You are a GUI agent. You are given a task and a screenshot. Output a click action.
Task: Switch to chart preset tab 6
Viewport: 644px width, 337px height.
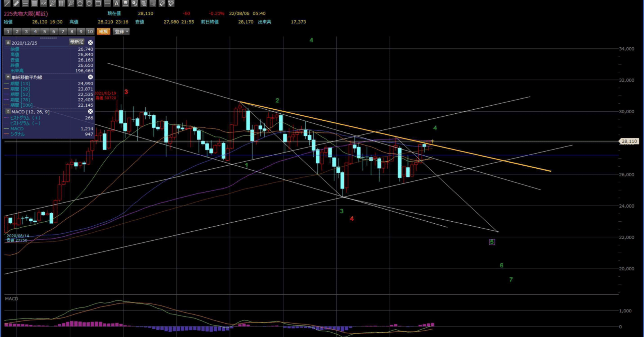pos(53,32)
